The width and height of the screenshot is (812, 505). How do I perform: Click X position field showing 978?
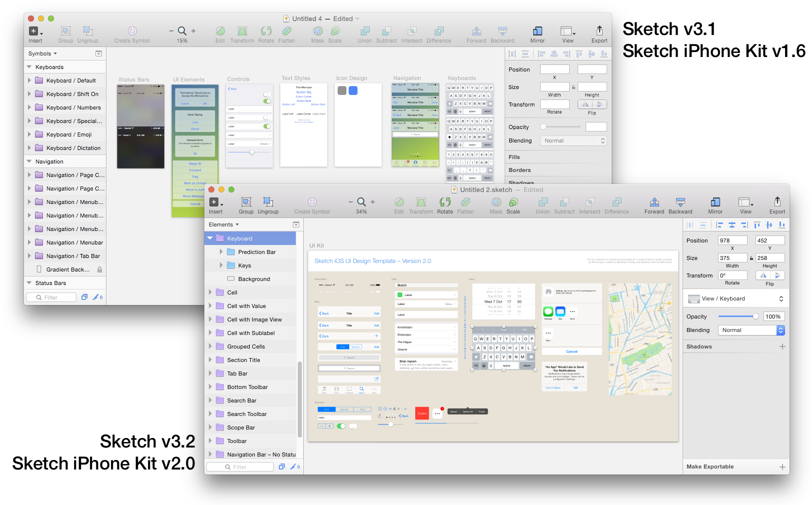click(x=733, y=240)
